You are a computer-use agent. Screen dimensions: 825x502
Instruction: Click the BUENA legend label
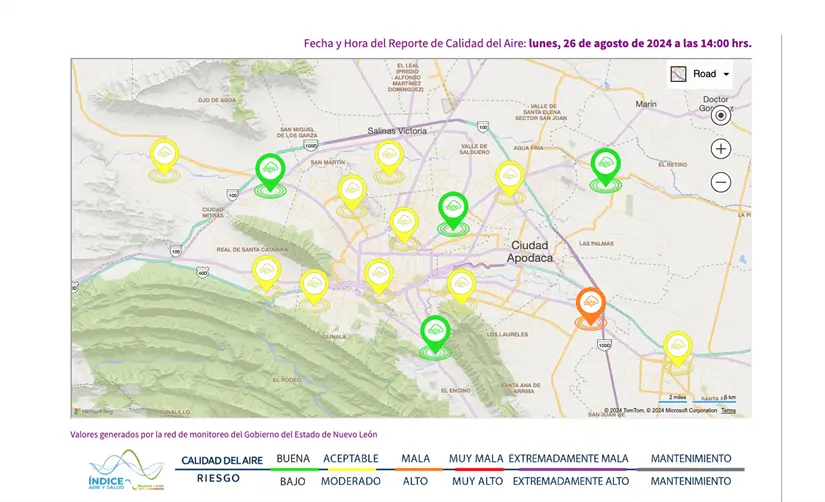293,459
